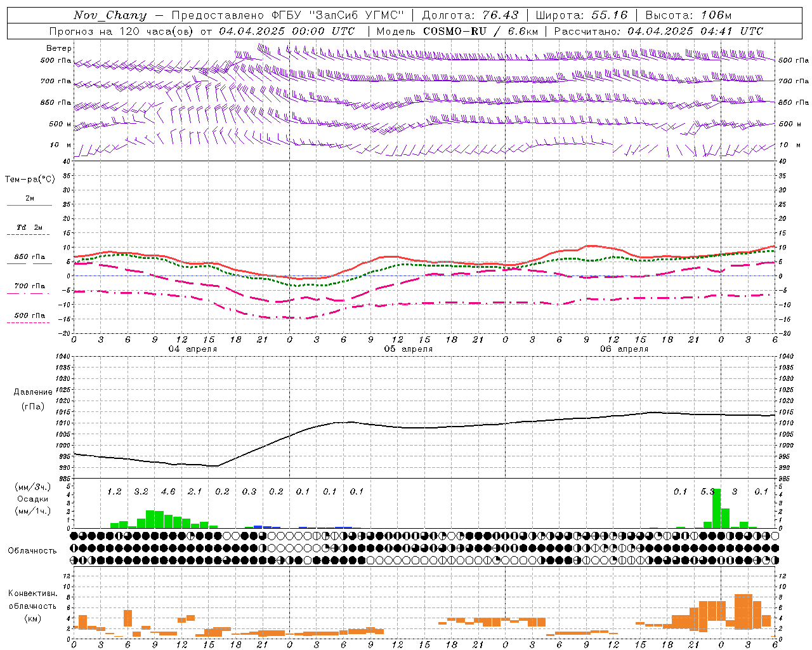Screen dimensions: 812x650
Task: Select the precipitation value 3.2
Action: (x=141, y=492)
